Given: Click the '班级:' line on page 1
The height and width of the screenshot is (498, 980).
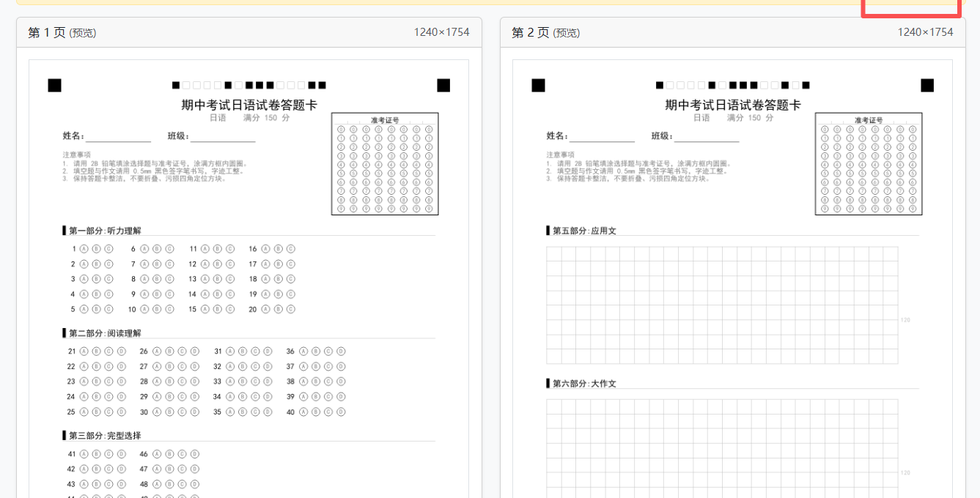Looking at the screenshot, I should click(x=212, y=136).
